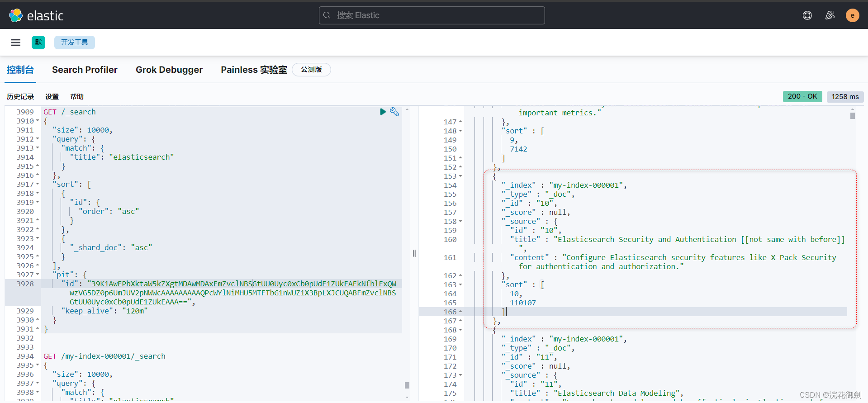Collapse response sort fold at line 148

(x=460, y=131)
